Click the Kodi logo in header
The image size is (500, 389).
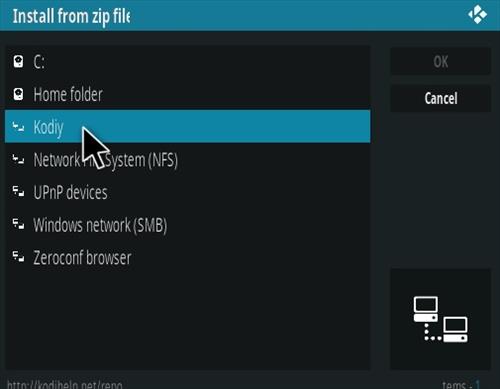pos(477,15)
